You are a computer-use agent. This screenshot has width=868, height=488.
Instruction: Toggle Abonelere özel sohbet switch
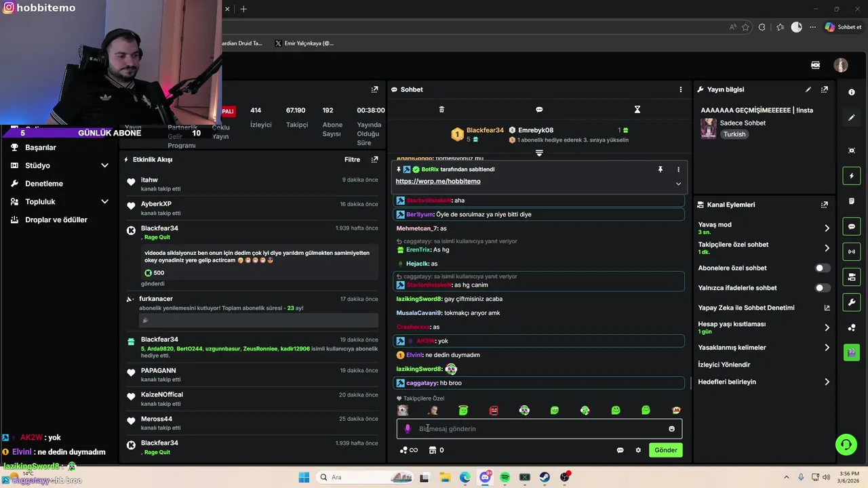[x=822, y=268]
